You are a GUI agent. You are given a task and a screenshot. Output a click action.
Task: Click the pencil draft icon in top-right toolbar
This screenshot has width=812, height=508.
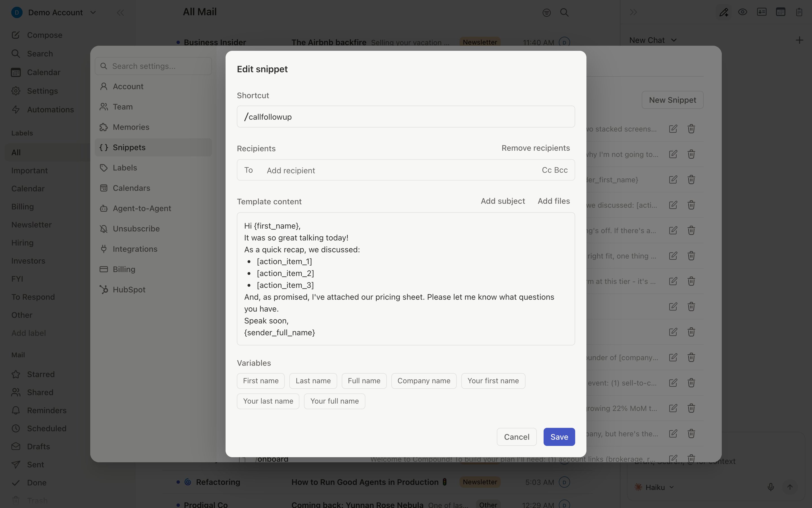click(x=724, y=12)
